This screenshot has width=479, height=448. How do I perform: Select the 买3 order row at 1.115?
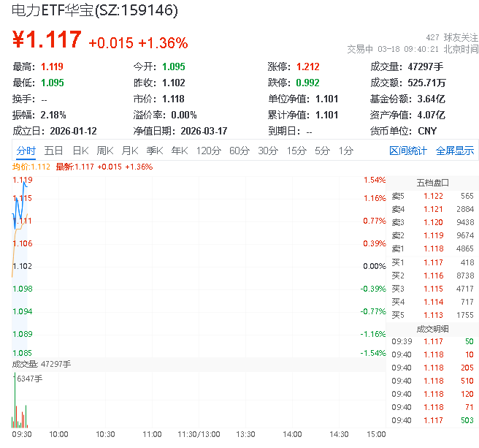pyautogui.click(x=432, y=289)
